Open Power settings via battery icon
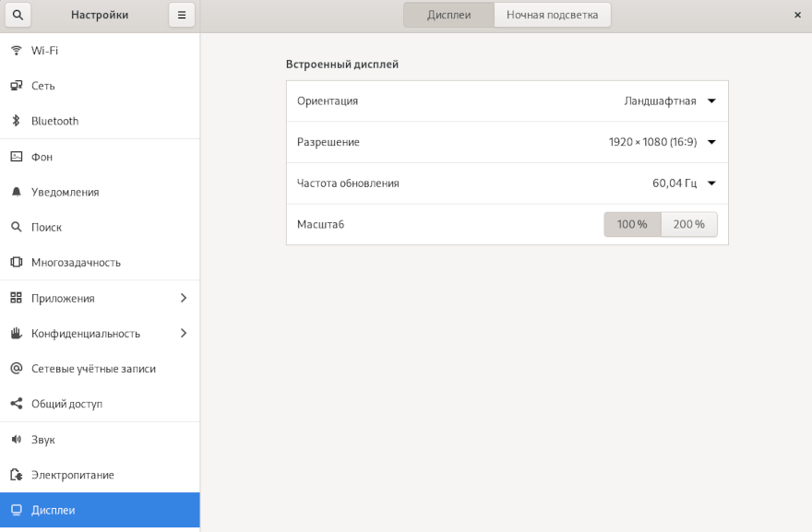Viewport: 812px width, 532px height. (16, 475)
